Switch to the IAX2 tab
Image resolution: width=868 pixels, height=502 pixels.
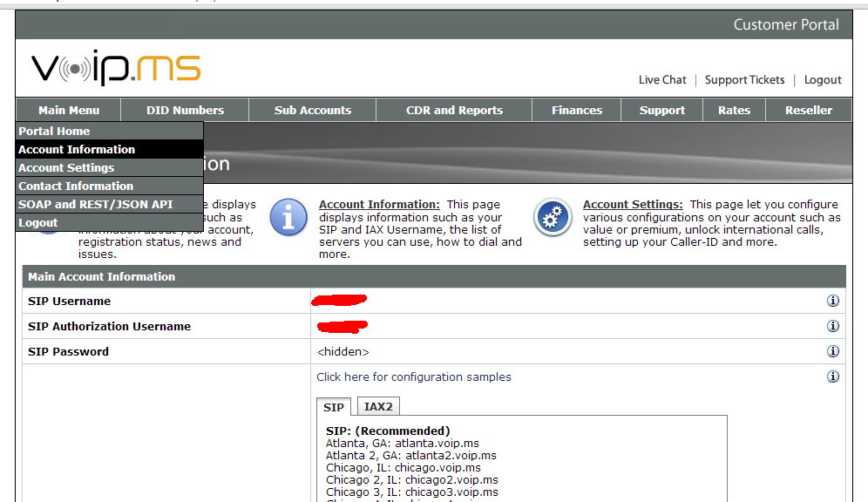coord(378,407)
